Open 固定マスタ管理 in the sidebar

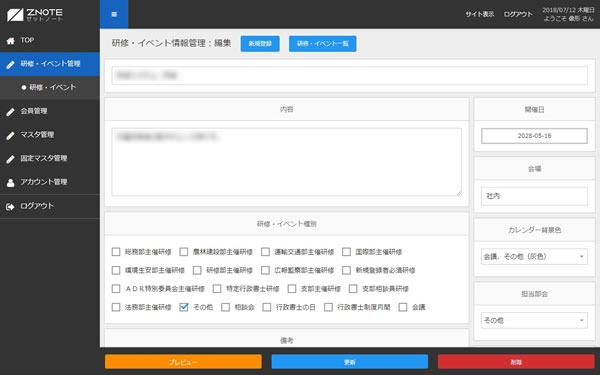coord(50,159)
